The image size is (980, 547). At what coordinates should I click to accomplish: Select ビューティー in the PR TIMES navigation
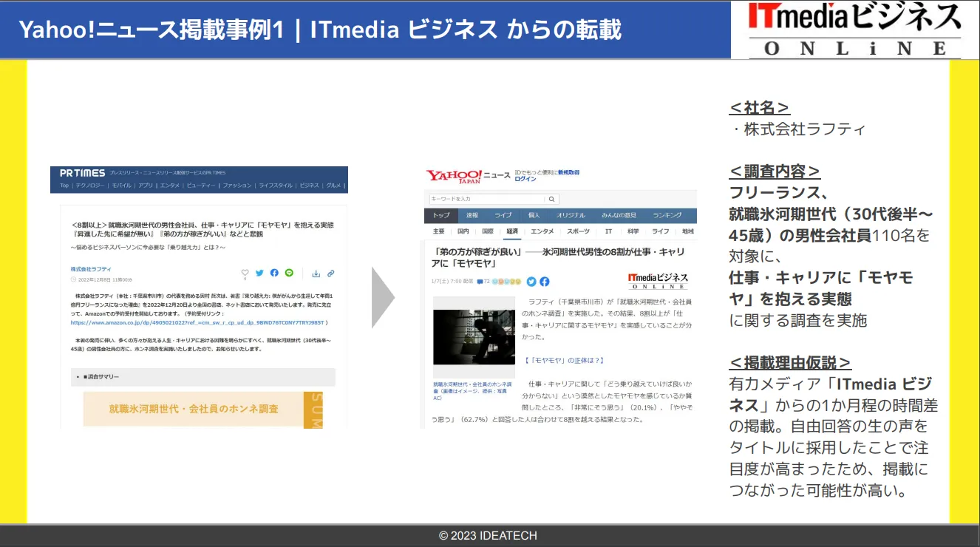(x=201, y=186)
